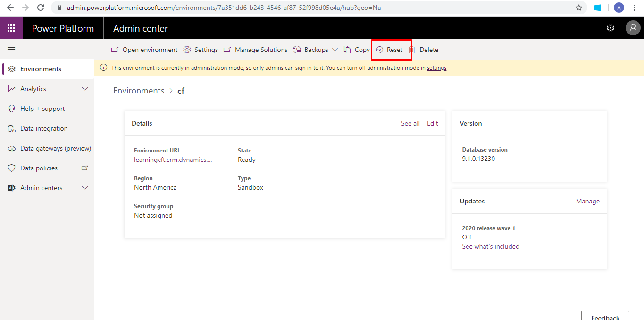Reload the page
644x320 pixels.
[x=41, y=8]
